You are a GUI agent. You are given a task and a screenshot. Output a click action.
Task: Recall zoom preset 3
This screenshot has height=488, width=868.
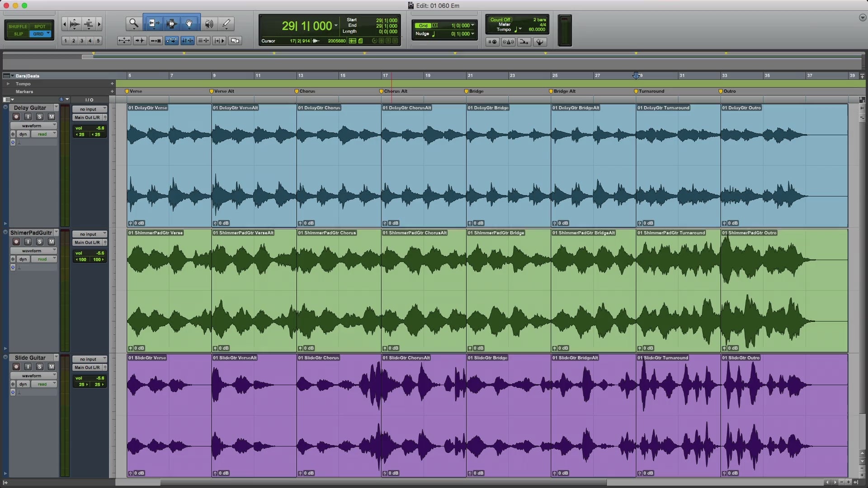[x=82, y=41]
